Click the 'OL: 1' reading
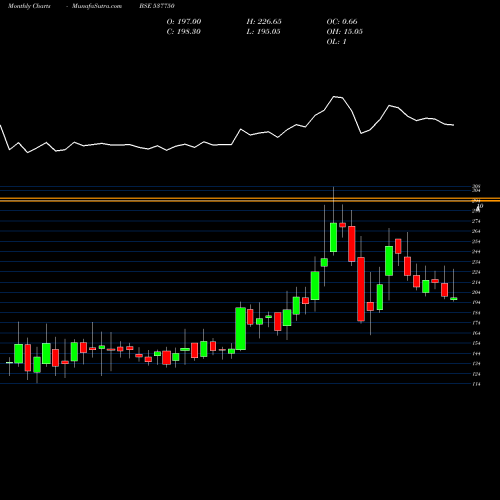Image resolution: width=500 pixels, height=500 pixels. click(x=336, y=42)
